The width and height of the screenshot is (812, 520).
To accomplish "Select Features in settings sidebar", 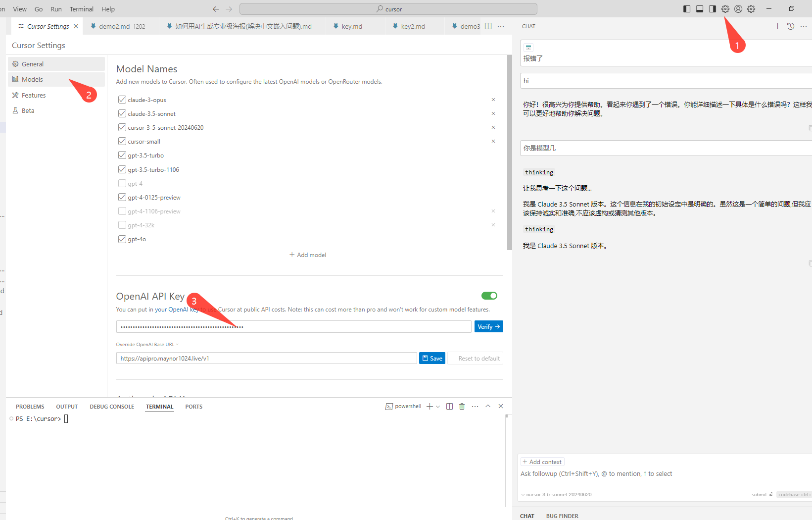I will [x=56, y=95].
